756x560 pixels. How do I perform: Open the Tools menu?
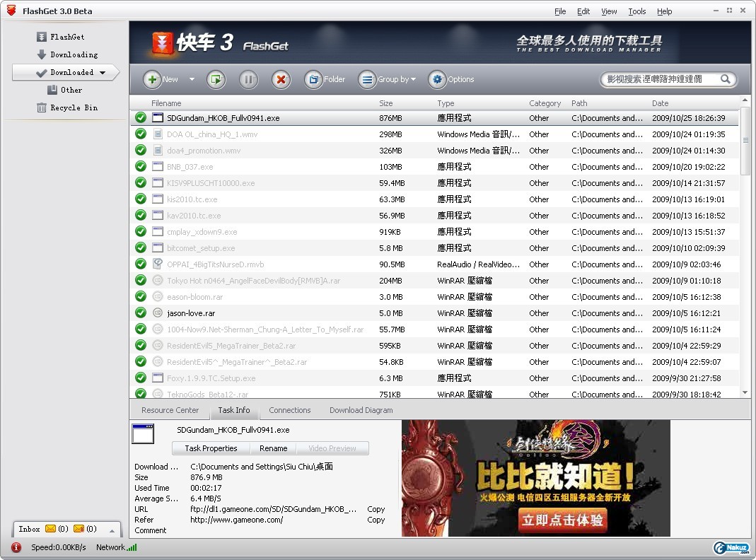(637, 11)
